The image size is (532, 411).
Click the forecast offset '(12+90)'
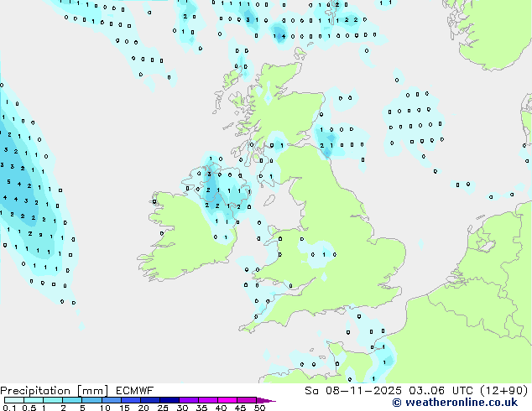click(x=504, y=390)
